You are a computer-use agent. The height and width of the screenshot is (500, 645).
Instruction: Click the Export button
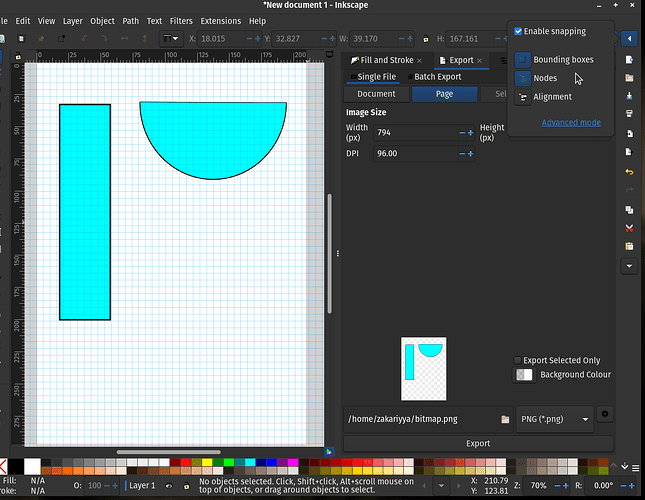478,443
